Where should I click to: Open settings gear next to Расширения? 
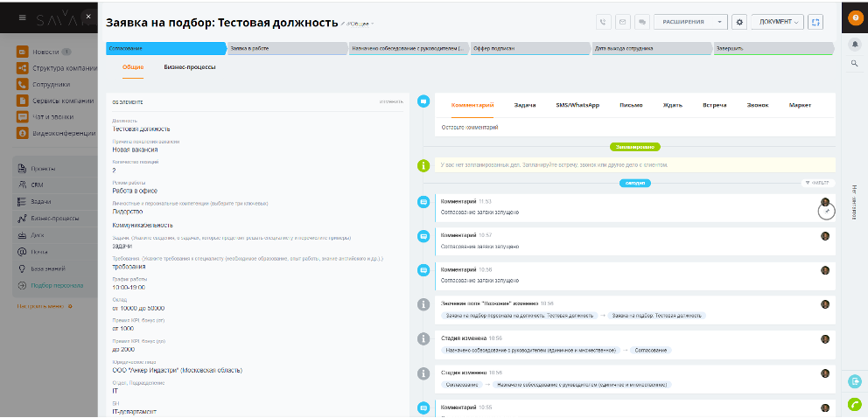[738, 22]
